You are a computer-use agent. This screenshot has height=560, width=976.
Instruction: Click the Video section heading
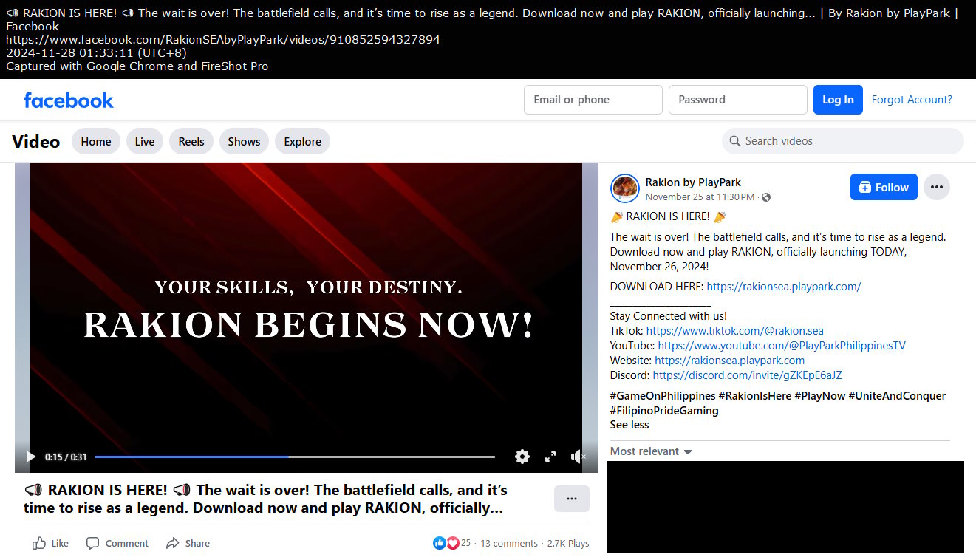click(36, 141)
